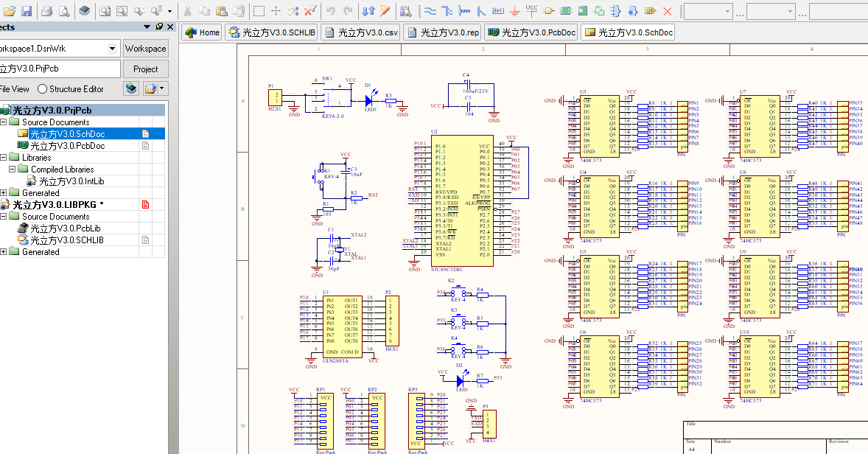868x454 pixels.
Task: Open the dropdown beside the panel folder icon
Action: (x=162, y=88)
